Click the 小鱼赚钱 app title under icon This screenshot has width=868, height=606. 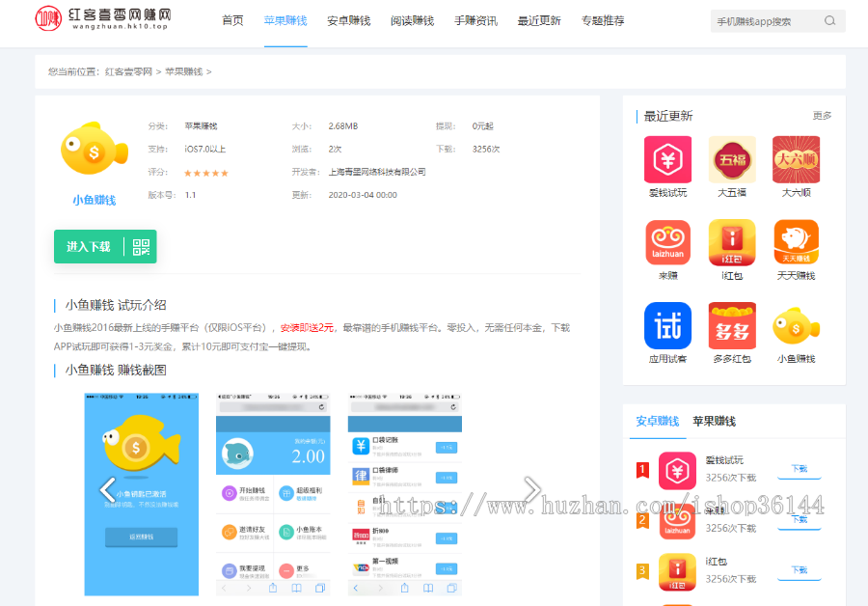pyautogui.click(x=95, y=200)
